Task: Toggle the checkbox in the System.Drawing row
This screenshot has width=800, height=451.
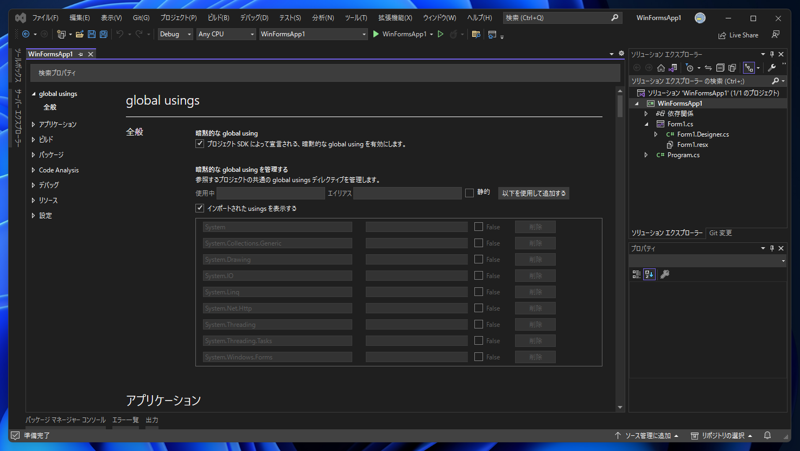Action: click(479, 259)
